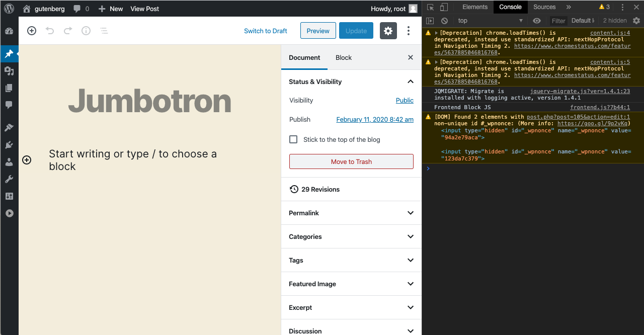The width and height of the screenshot is (644, 335).
Task: Open the Comments bubble icon in admin sidebar
Action: 9,105
